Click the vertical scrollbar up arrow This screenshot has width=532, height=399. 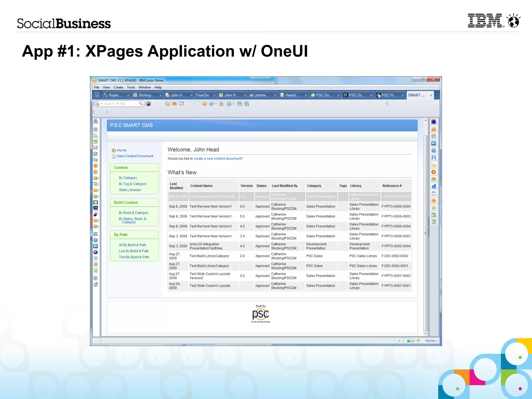426,120
